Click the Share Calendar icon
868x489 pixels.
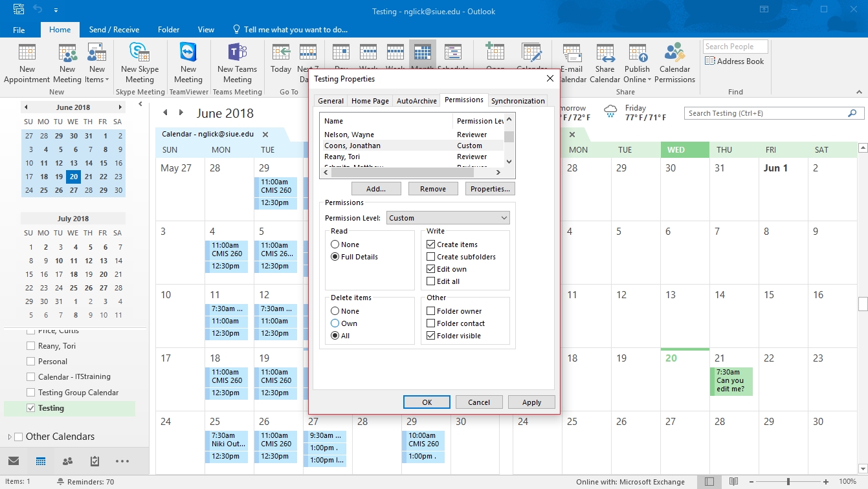click(605, 54)
